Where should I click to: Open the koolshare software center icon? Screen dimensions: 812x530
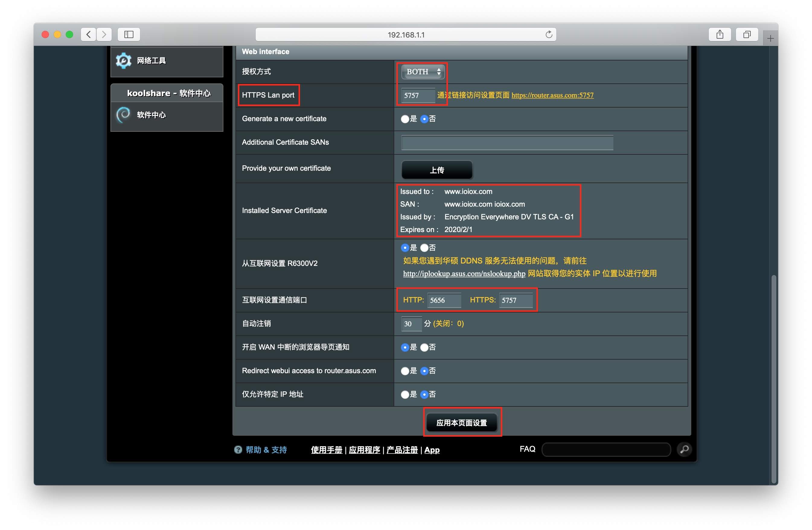point(123,115)
